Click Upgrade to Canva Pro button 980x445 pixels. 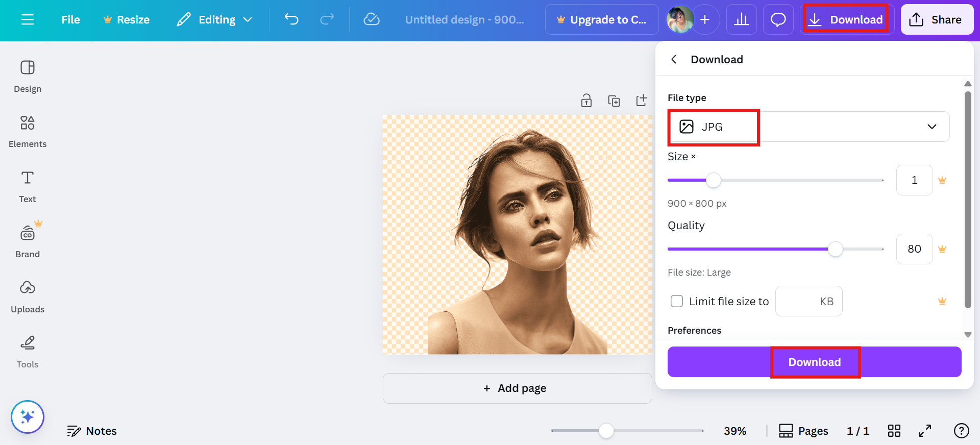602,19
